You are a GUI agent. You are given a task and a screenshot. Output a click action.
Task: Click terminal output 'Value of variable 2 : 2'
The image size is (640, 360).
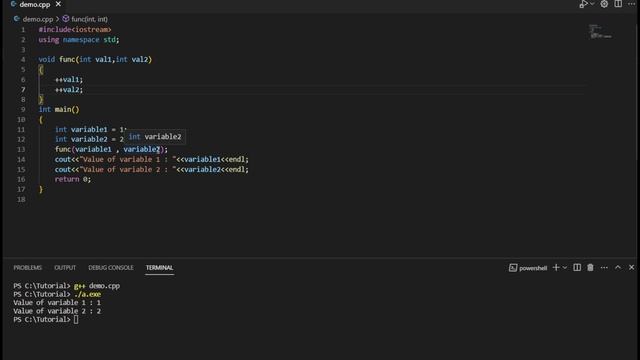pyautogui.click(x=57, y=311)
